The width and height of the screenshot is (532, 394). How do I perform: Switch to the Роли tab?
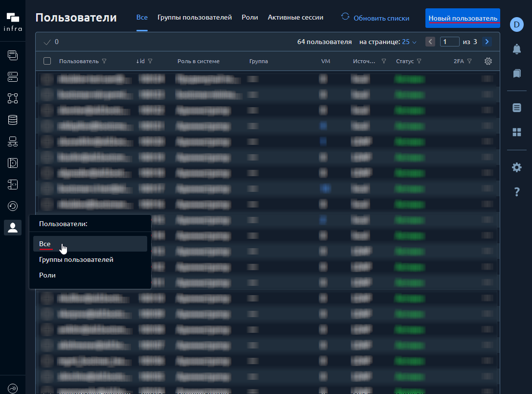pos(250,17)
